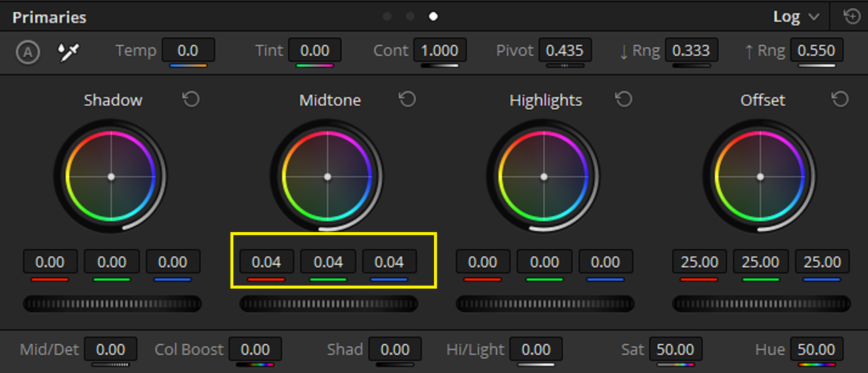Reset the Midtone color wheel

[407, 100]
